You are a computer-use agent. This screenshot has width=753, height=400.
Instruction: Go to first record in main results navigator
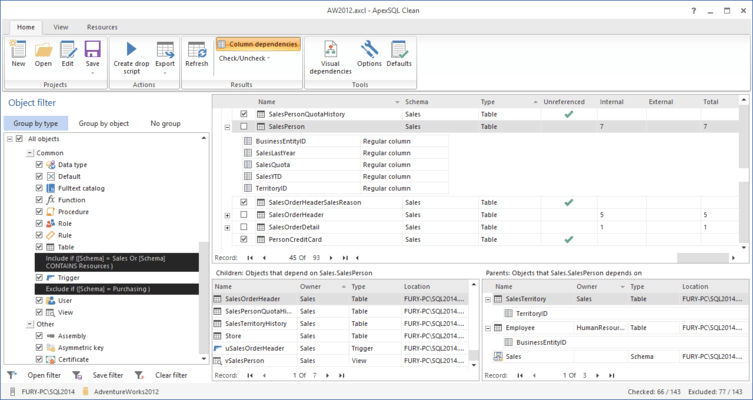(x=249, y=258)
